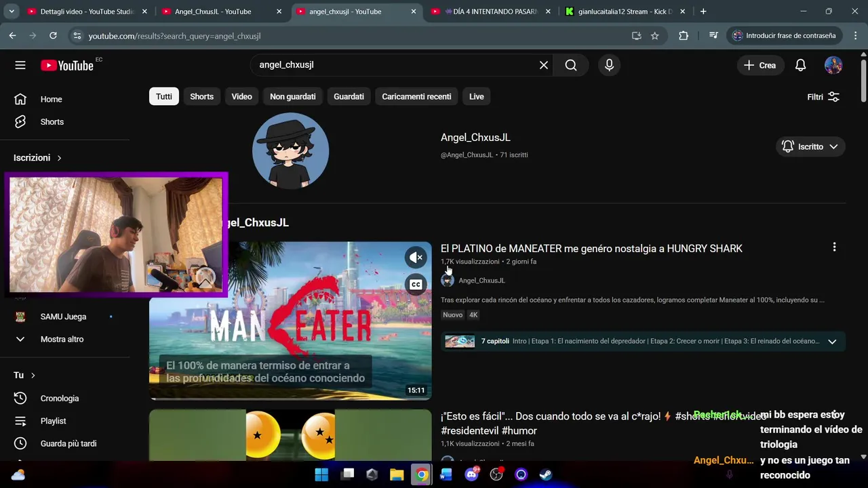Open YouTube notifications bell
Screen dimensions: 868x488
coord(800,65)
